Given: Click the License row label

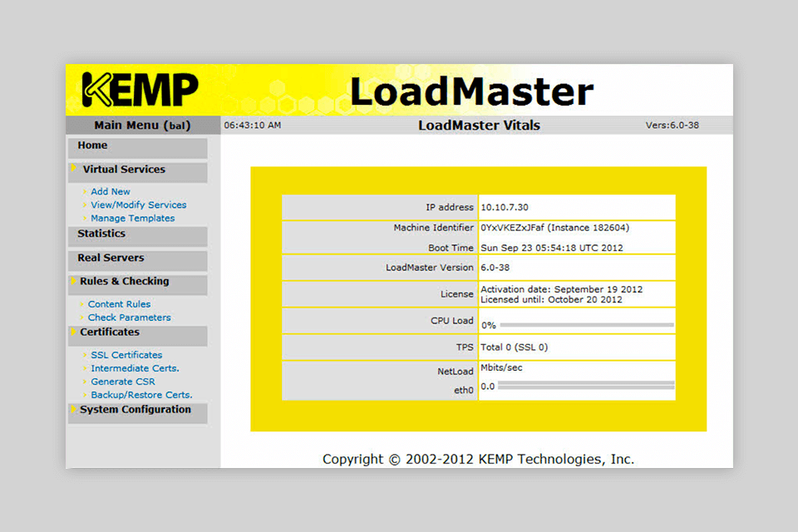Looking at the screenshot, I should pos(456,294).
